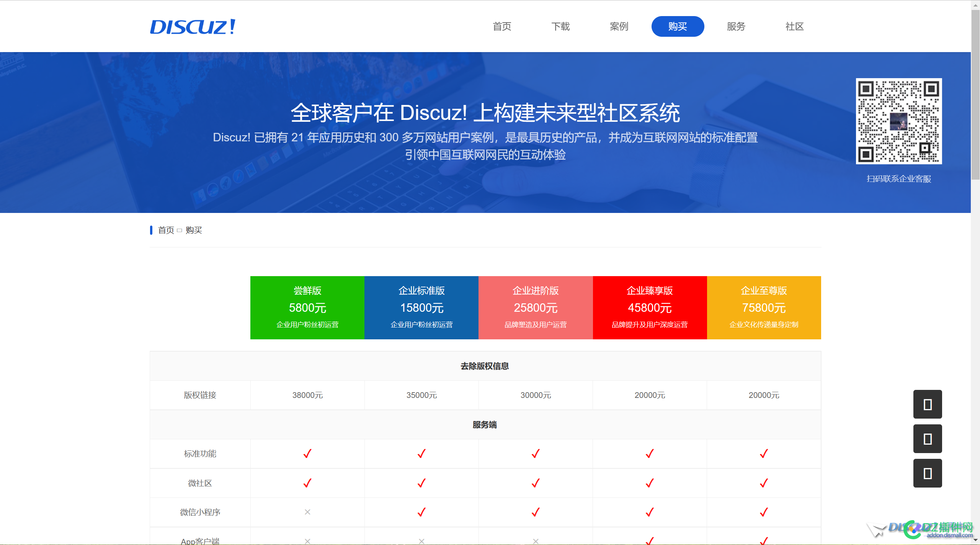
Task: Click the top floating sidebar button
Action: (928, 404)
